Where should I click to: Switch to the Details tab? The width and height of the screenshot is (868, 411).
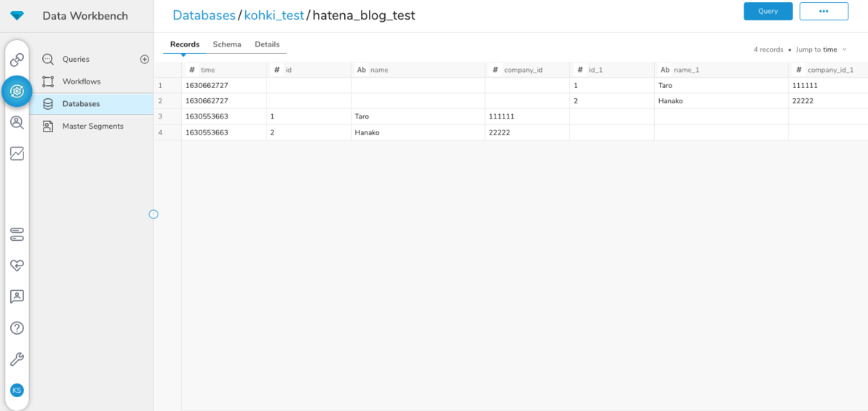[267, 44]
